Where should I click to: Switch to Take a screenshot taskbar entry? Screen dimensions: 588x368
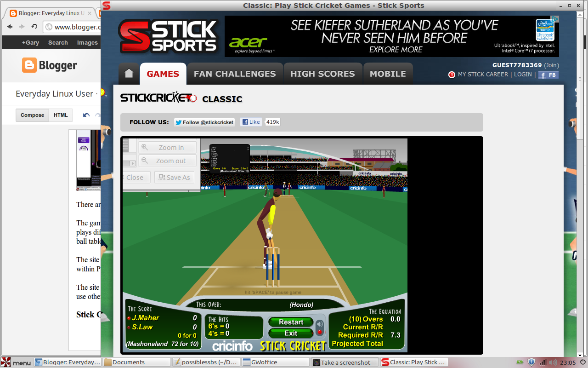[345, 362]
